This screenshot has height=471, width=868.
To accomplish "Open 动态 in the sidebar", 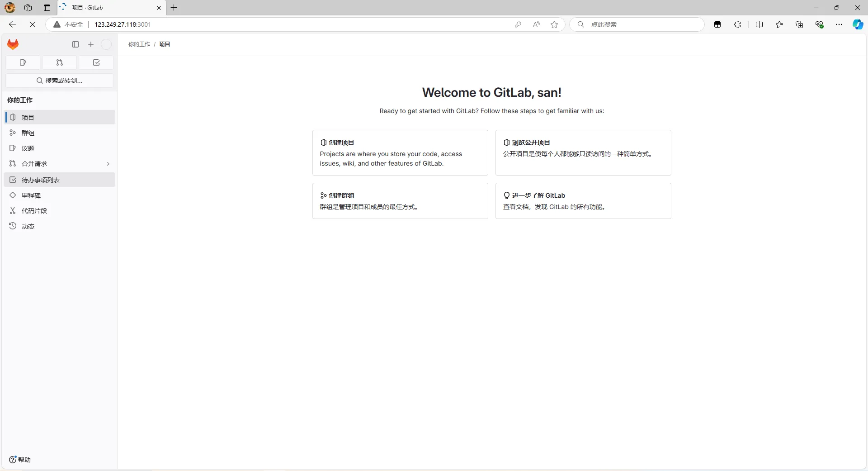I will click(x=60, y=226).
